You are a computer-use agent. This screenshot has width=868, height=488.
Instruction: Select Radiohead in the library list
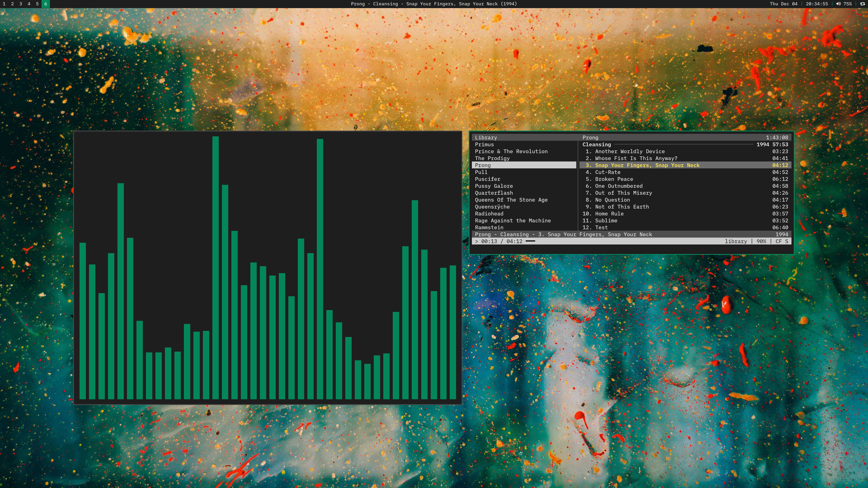pyautogui.click(x=489, y=213)
